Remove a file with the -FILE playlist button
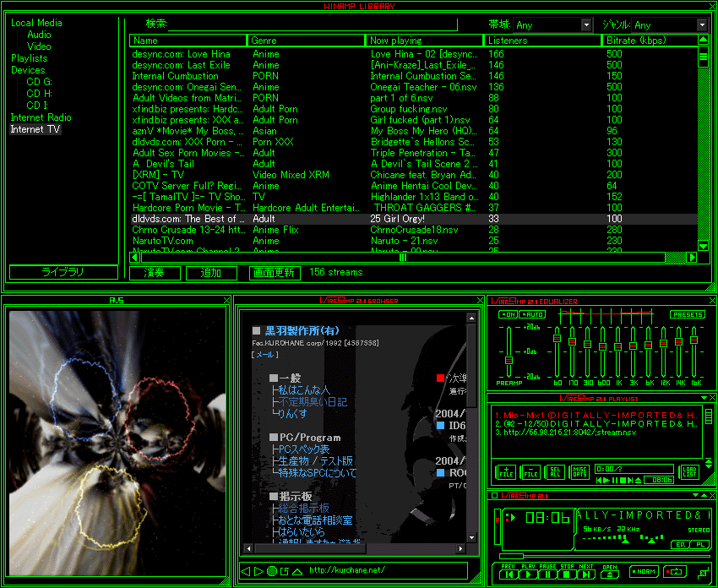Image resolution: width=718 pixels, height=588 pixels. coord(530,472)
